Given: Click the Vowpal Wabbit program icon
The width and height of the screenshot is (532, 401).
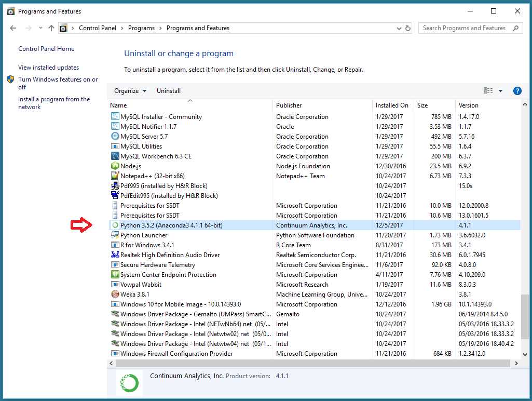Looking at the screenshot, I should [115, 284].
